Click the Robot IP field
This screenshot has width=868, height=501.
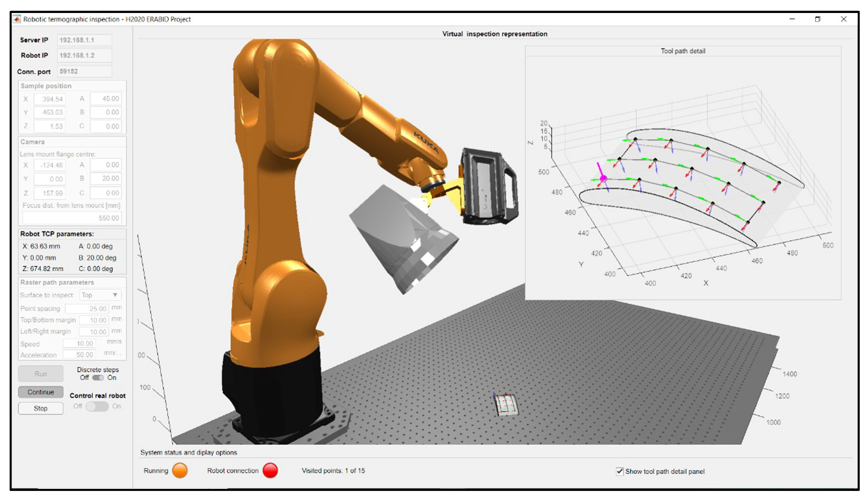click(x=84, y=55)
